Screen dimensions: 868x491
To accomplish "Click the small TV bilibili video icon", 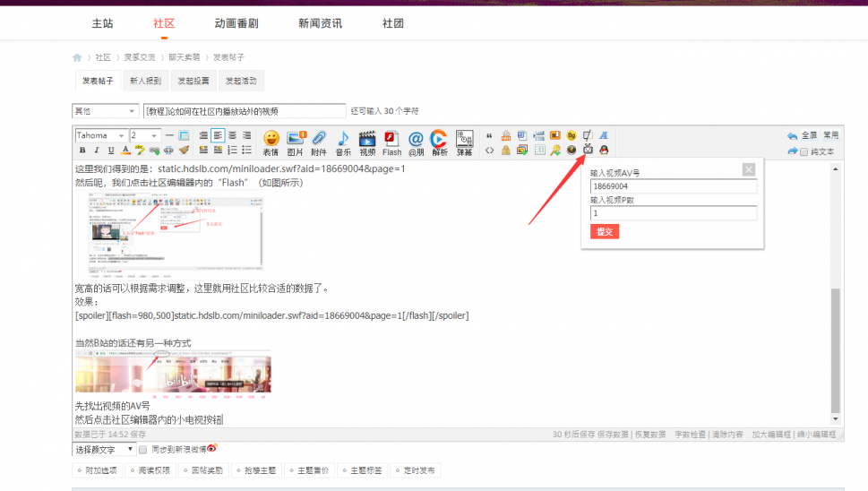I will 588,150.
